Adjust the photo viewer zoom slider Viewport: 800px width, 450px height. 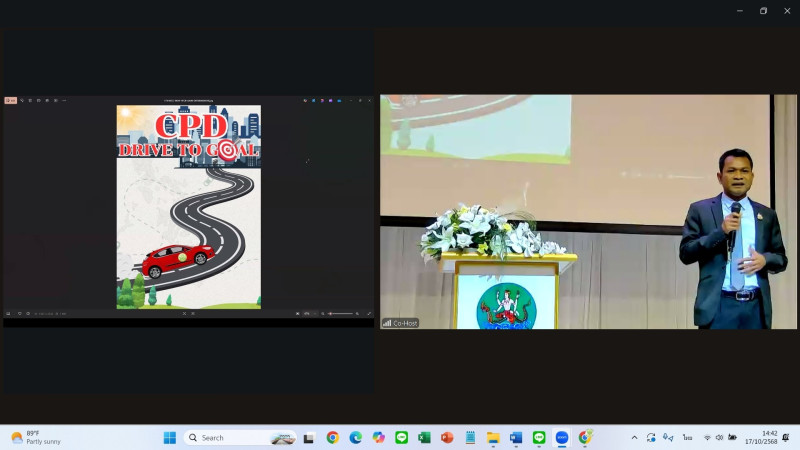(341, 313)
